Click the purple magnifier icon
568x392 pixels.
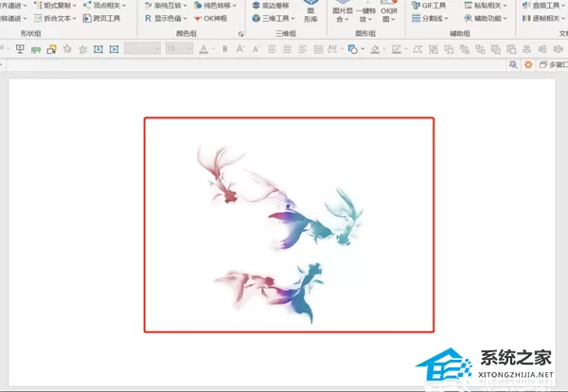pos(513,64)
